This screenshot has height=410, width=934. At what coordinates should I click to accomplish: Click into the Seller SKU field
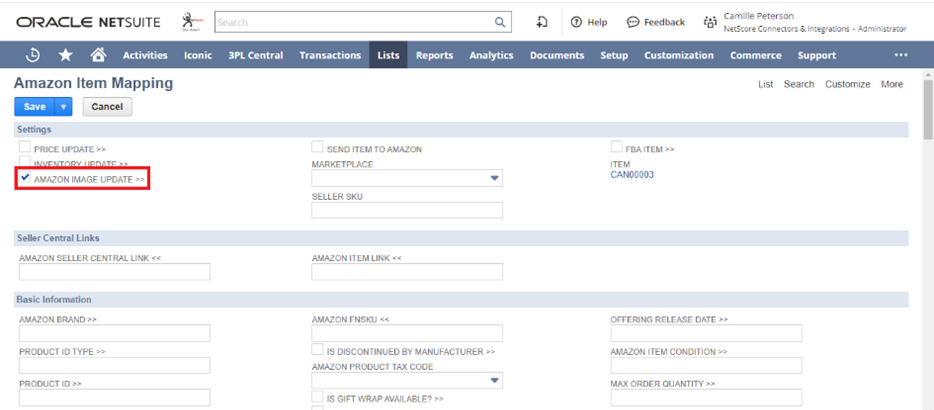pyautogui.click(x=407, y=210)
